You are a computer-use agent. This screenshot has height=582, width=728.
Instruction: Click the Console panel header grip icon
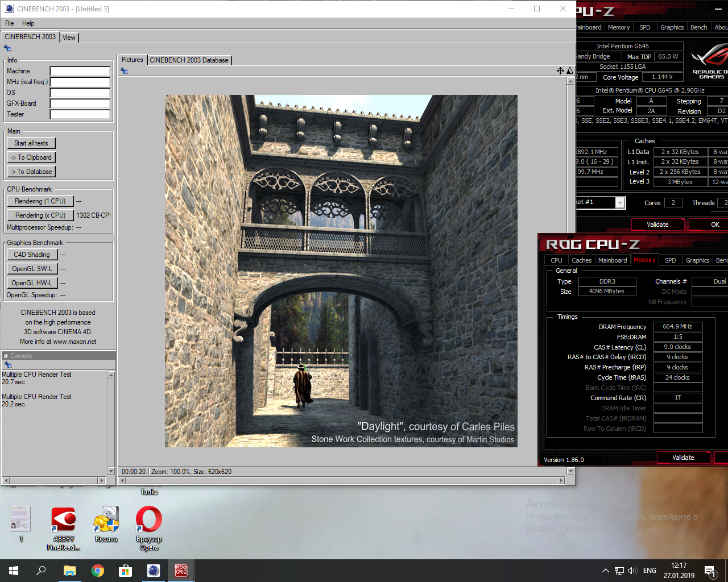tap(6, 356)
